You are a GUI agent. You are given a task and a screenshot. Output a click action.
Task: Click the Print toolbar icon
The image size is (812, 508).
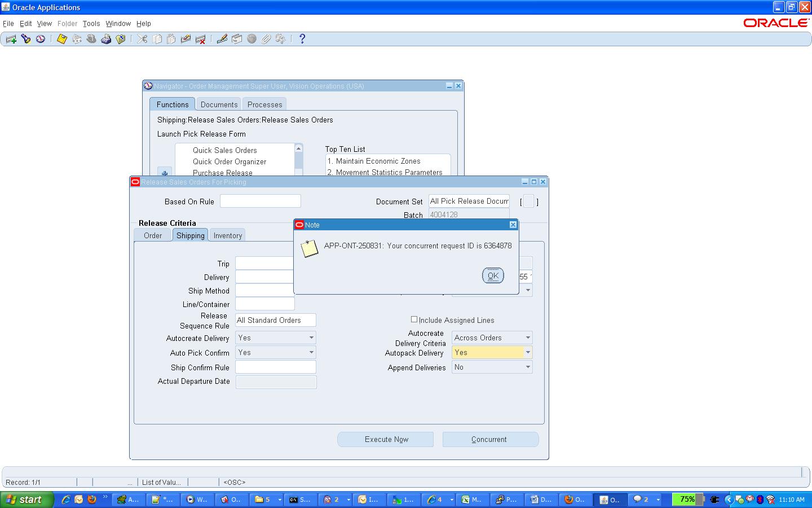coord(106,39)
